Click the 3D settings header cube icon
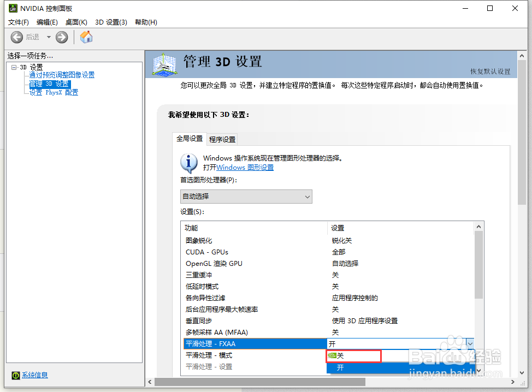This screenshot has width=532, height=392. pos(164,64)
